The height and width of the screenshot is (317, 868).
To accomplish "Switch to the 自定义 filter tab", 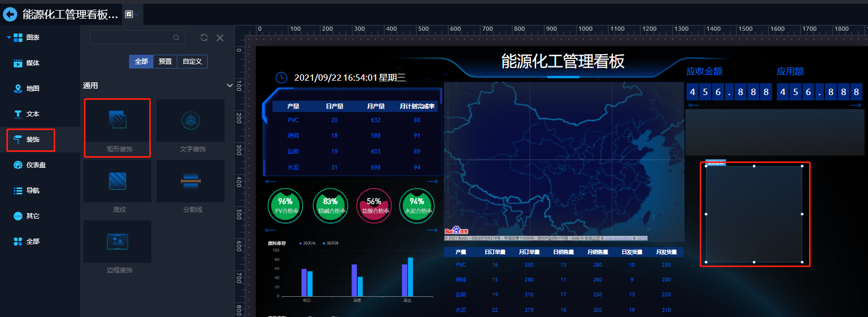I will pyautogui.click(x=192, y=62).
